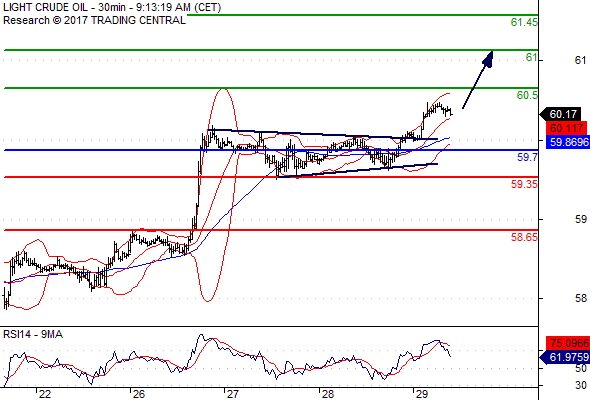Click the blue 59.7 pivot label
Screen dimensions: 590x400
pyautogui.click(x=528, y=157)
